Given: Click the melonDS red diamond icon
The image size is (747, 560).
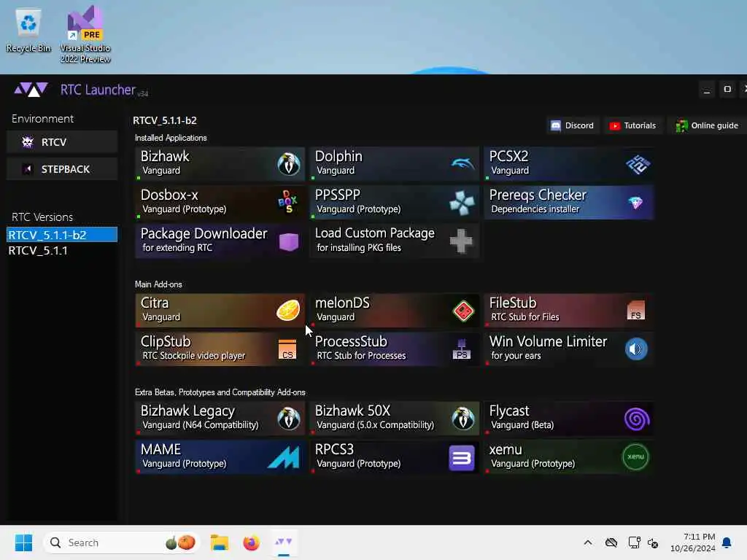Looking at the screenshot, I should [x=463, y=311].
